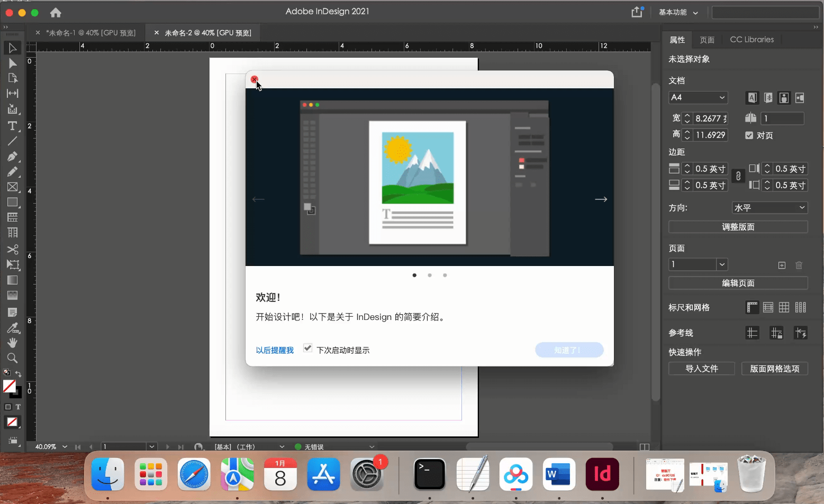Click the fill color swatch in toolbar

pos(10,387)
